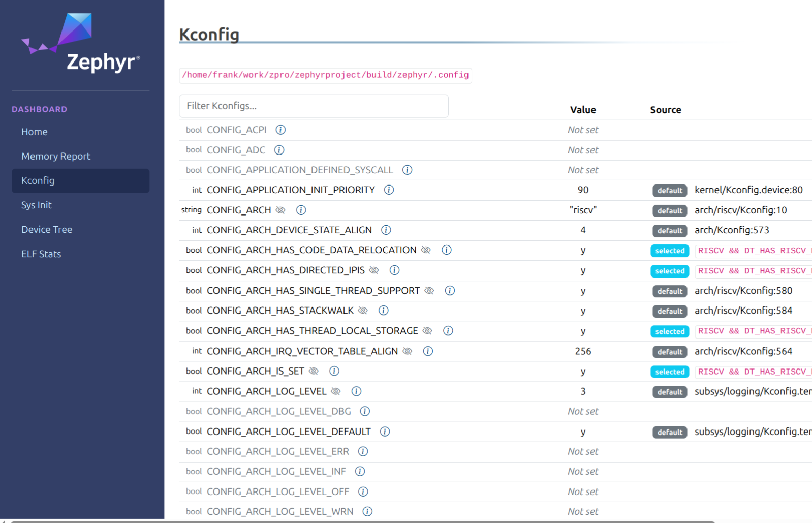812x523 pixels.
Task: Click crossed-eye icon for CONFIG_ARCH_HAS_DIRECTED_IPIS
Action: 374,270
